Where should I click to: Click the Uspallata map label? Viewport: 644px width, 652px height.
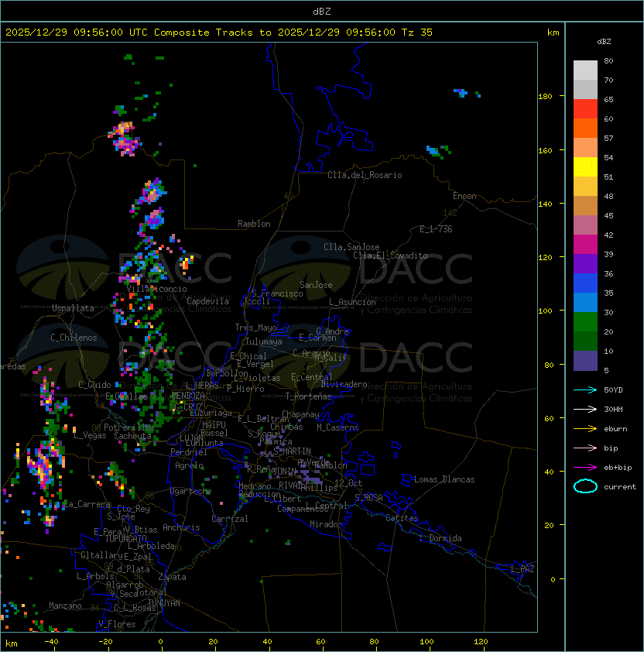(73, 308)
